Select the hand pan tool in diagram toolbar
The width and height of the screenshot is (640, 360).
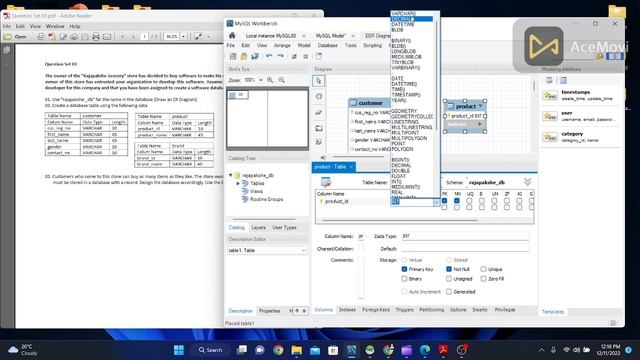pyautogui.click(x=319, y=97)
